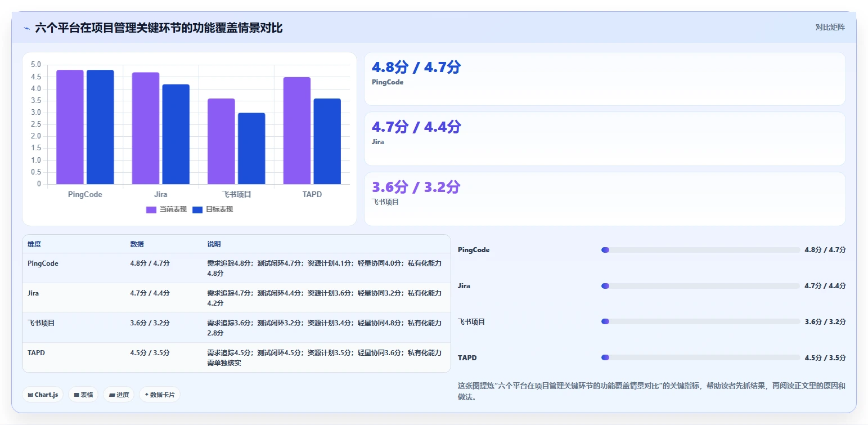This screenshot has width=868, height=425.
Task: Click the blue PingCode target bar
Action: [100, 127]
